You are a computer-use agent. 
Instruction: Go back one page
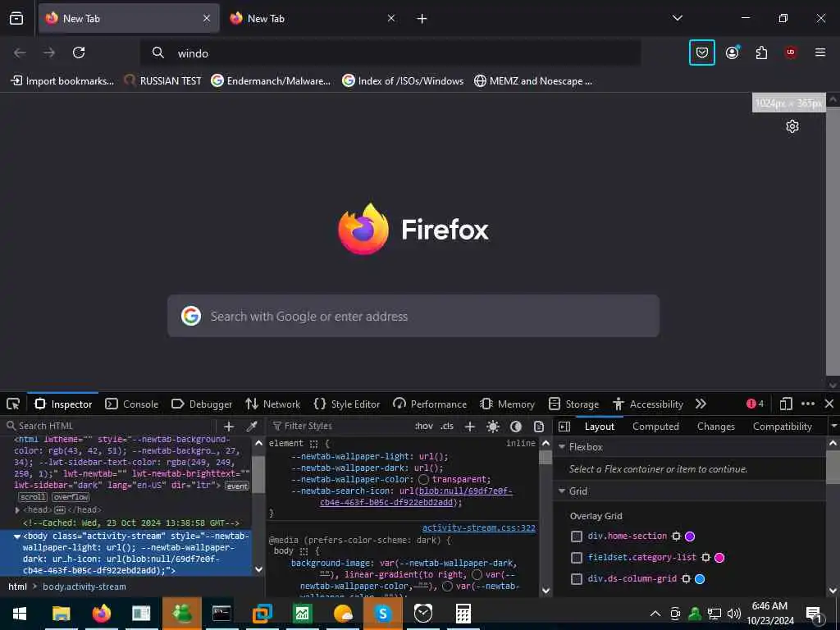click(x=20, y=52)
